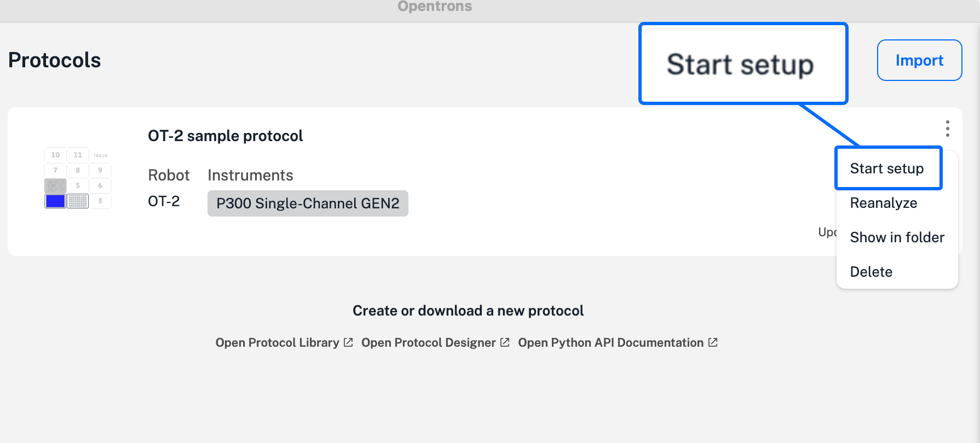Click the external-link icon beside Protocol Library
The height and width of the screenshot is (443, 980).
point(348,342)
